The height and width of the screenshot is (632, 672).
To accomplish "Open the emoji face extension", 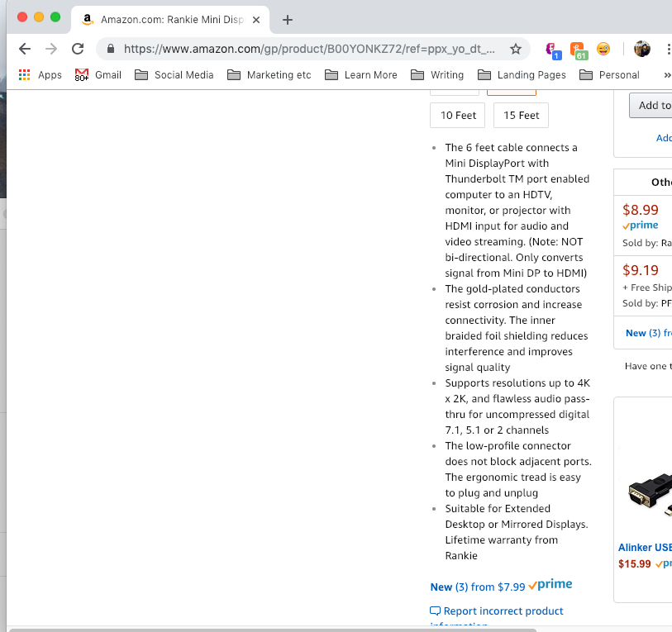I will coord(603,49).
